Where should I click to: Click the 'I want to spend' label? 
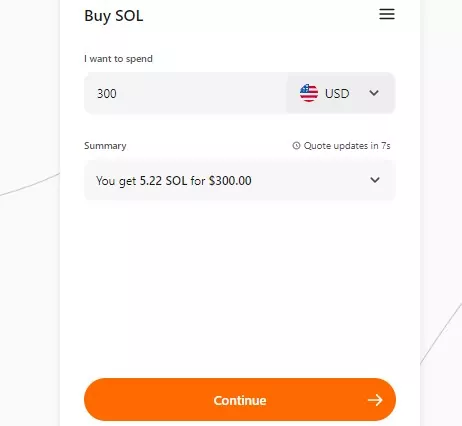click(x=118, y=59)
